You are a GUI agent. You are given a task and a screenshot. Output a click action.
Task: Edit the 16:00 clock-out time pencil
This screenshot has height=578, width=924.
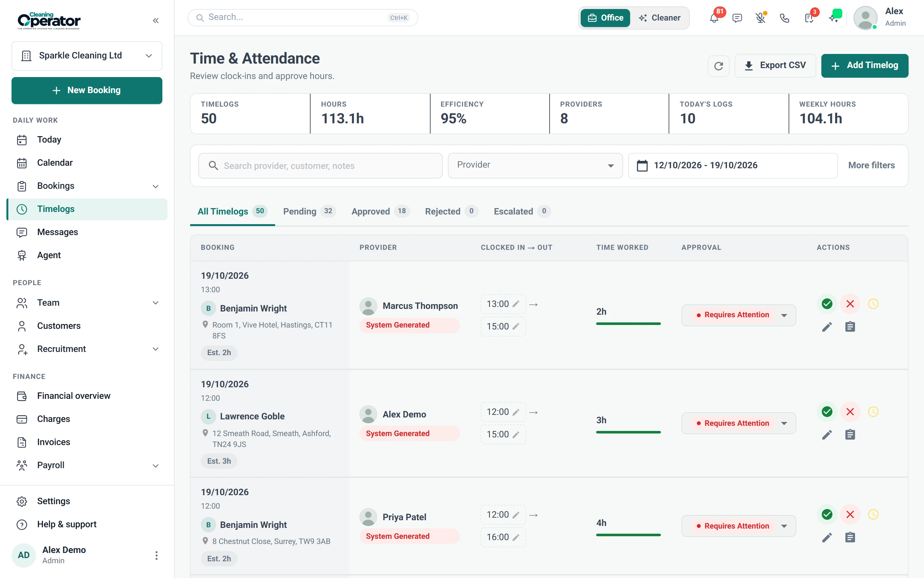click(x=516, y=537)
